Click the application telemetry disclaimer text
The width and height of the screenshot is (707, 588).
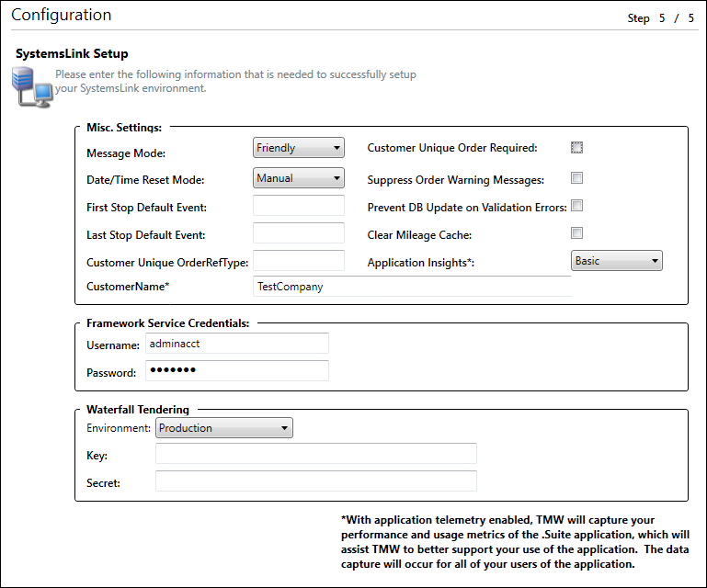[516, 542]
